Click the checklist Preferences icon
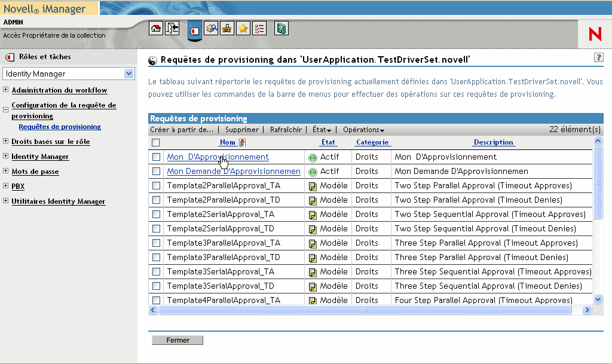 pos(259,28)
